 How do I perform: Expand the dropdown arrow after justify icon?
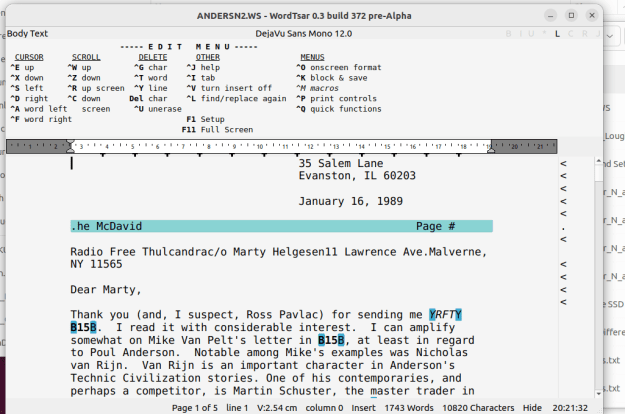pos(609,34)
